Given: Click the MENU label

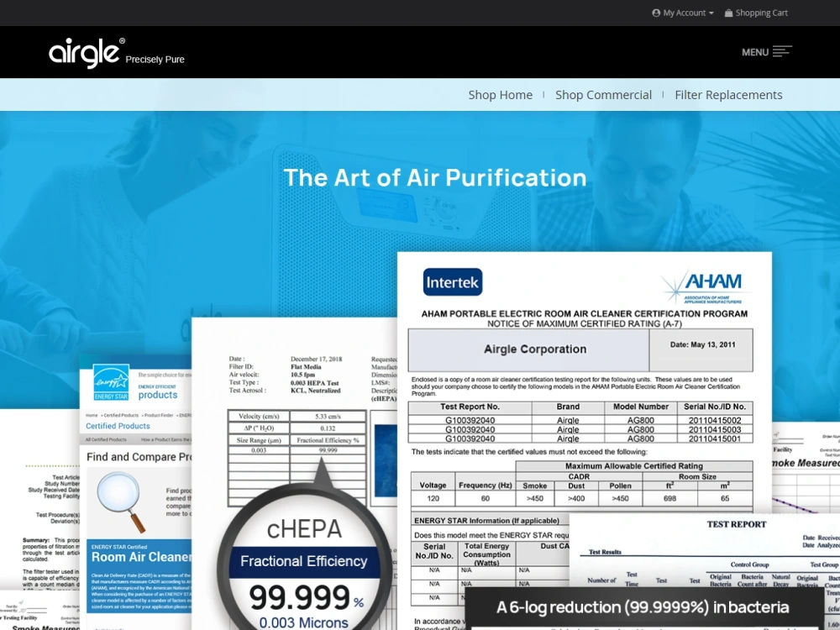Looking at the screenshot, I should coord(755,52).
